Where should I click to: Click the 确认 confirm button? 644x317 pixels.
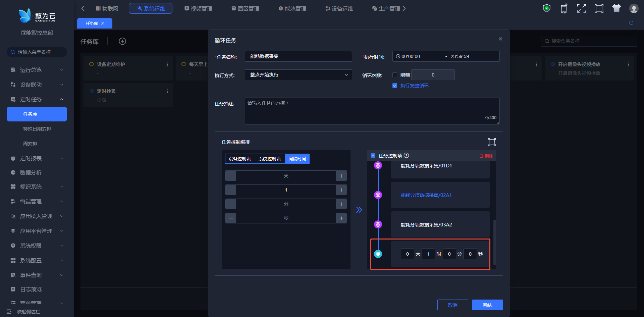coord(487,305)
